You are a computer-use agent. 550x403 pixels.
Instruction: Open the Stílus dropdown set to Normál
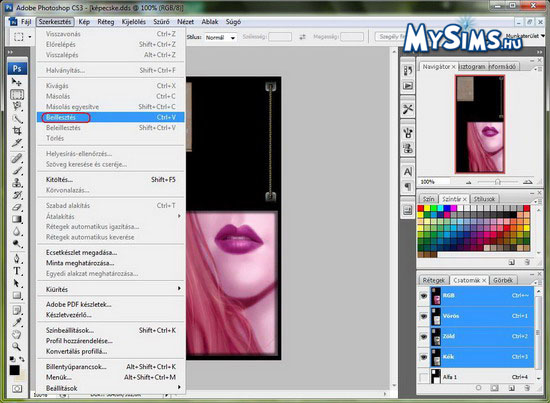click(221, 37)
